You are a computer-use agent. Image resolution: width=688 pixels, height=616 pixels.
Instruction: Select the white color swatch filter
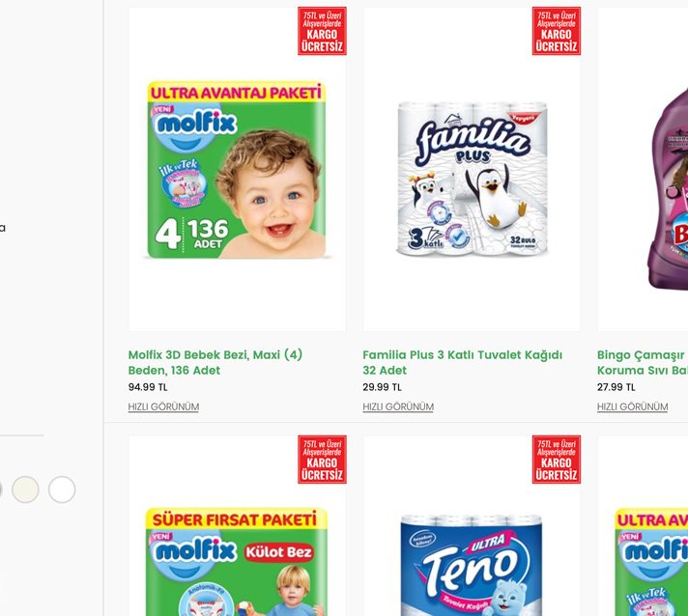click(62, 490)
